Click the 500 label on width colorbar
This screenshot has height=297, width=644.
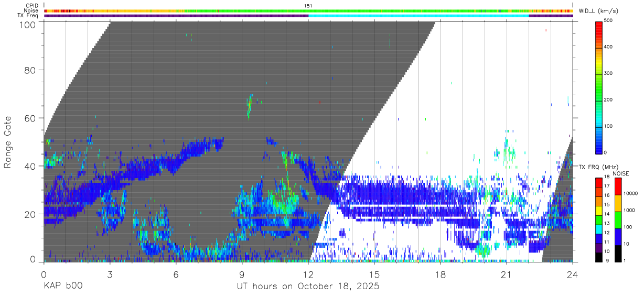click(609, 20)
